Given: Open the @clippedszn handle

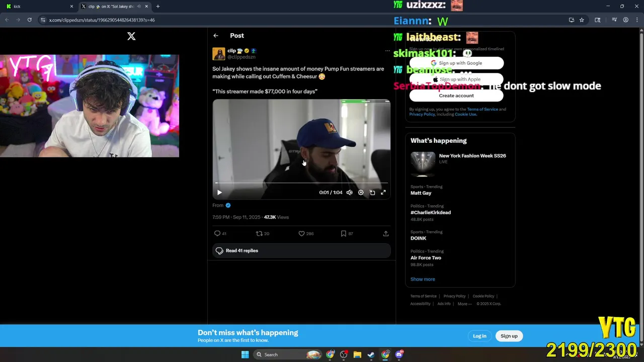Looking at the screenshot, I should point(242,57).
